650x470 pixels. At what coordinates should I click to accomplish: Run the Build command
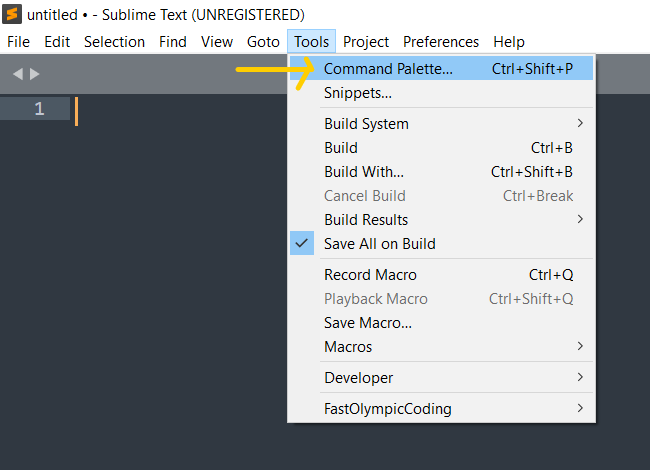pos(341,148)
